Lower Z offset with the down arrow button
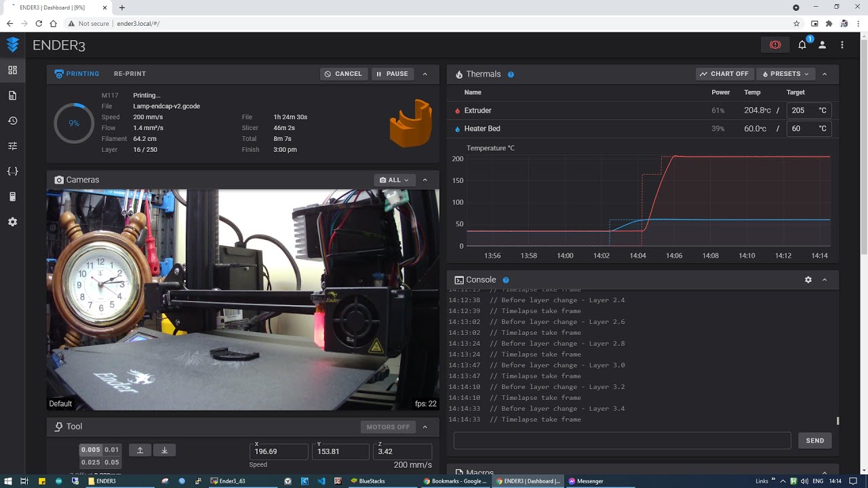868x488 pixels. click(164, 450)
